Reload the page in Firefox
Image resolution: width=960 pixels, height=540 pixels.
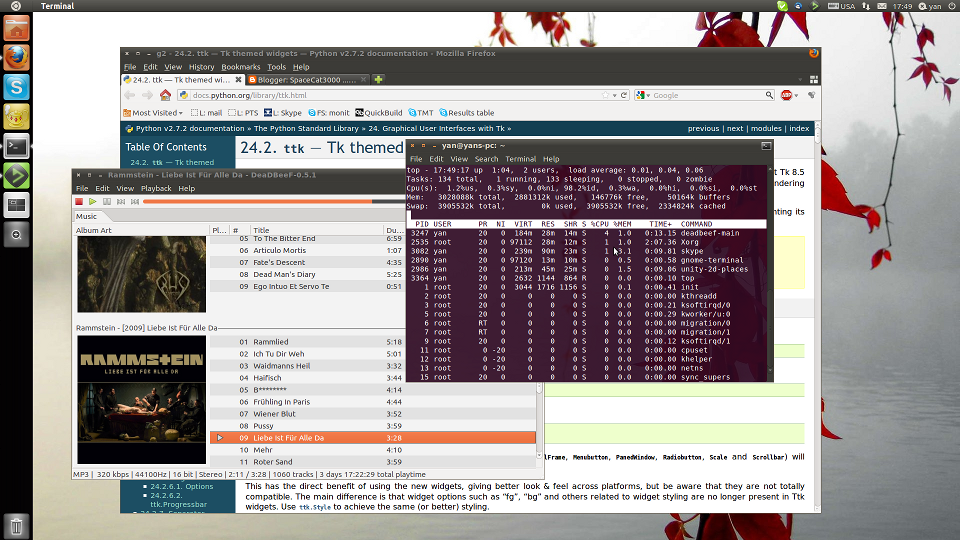[624, 95]
